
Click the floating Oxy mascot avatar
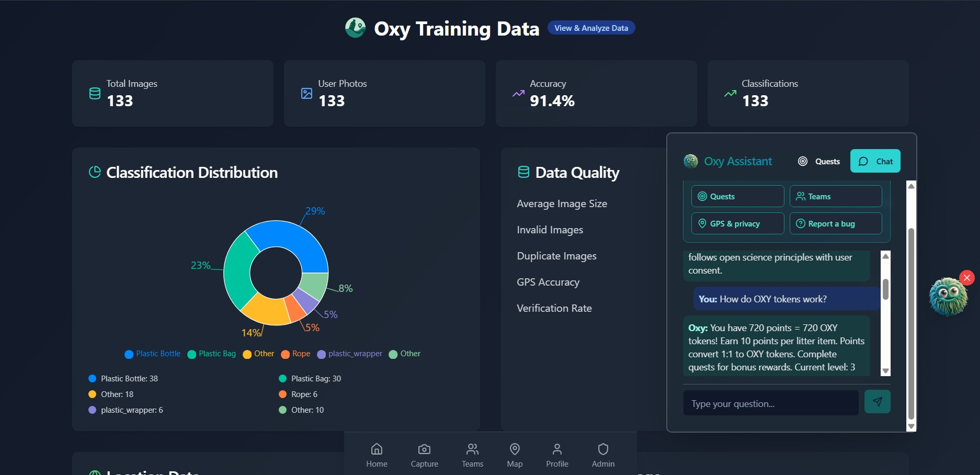pyautogui.click(x=947, y=297)
